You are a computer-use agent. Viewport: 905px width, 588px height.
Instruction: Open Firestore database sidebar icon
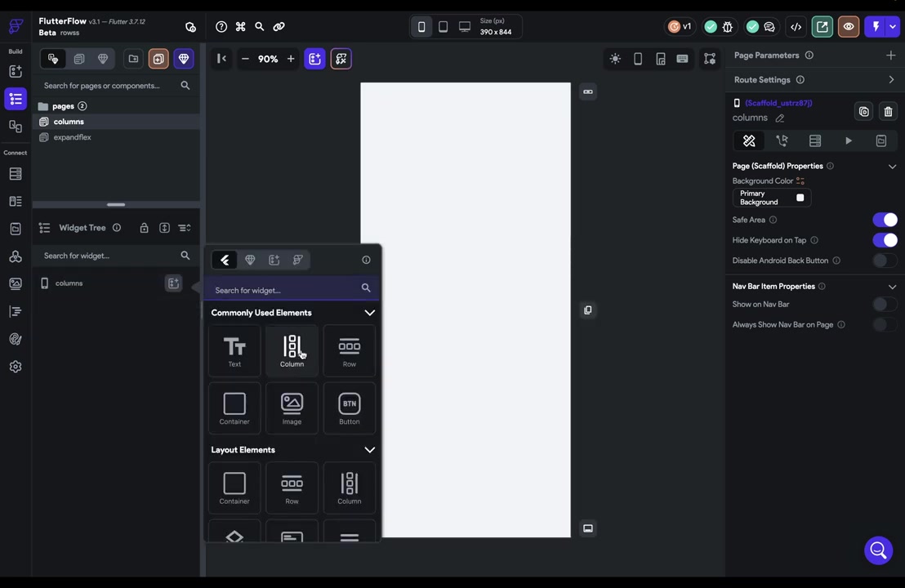click(x=16, y=174)
